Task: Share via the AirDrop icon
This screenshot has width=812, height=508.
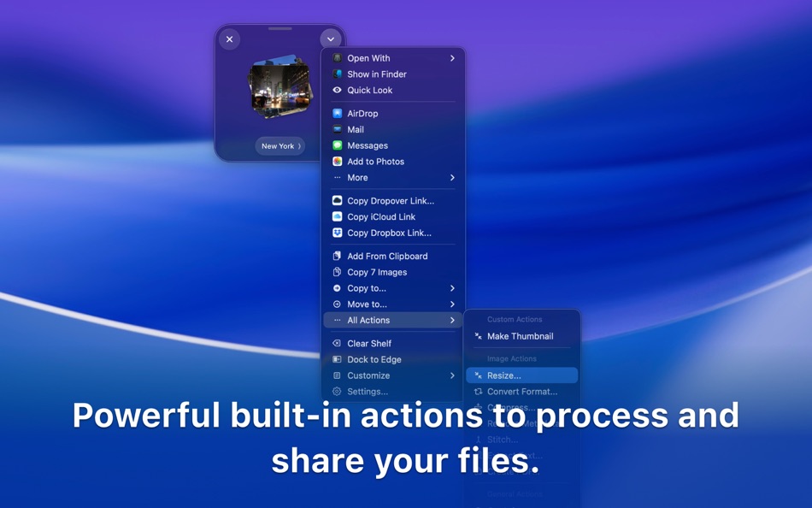Action: (x=337, y=114)
